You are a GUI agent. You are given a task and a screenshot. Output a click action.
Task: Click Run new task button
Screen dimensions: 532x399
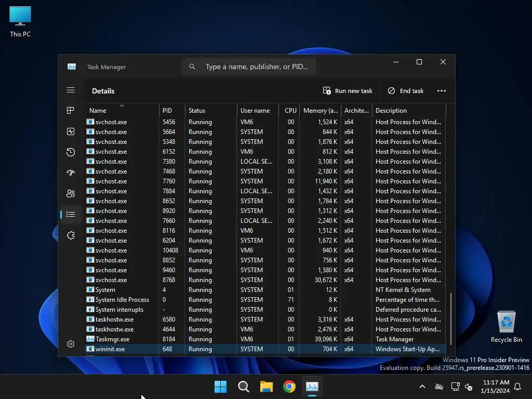348,90
